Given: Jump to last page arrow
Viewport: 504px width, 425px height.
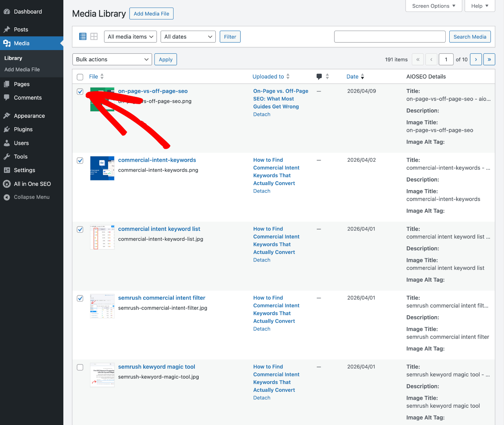Looking at the screenshot, I should click(x=489, y=59).
